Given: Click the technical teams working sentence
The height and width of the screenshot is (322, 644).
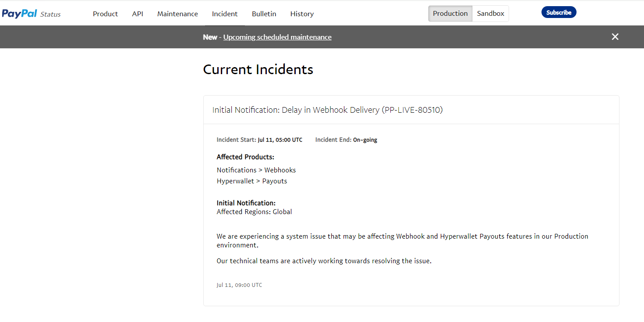Looking at the screenshot, I should [324, 261].
